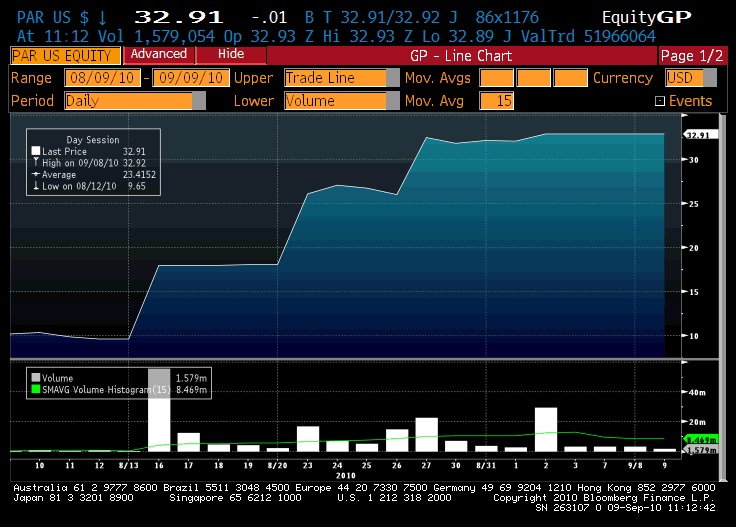Click the Vol 1,579,054 header value

click(156, 36)
